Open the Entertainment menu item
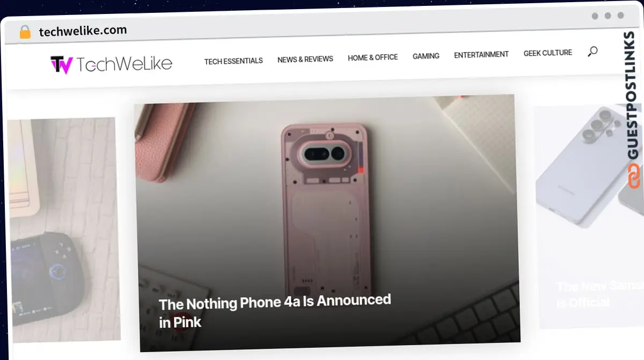644x360 pixels. pyautogui.click(x=481, y=54)
